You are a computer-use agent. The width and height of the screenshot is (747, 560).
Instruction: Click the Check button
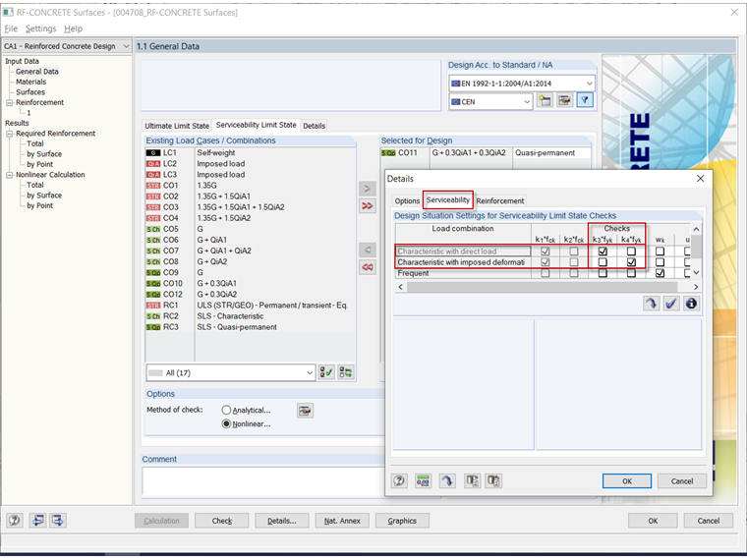click(221, 521)
